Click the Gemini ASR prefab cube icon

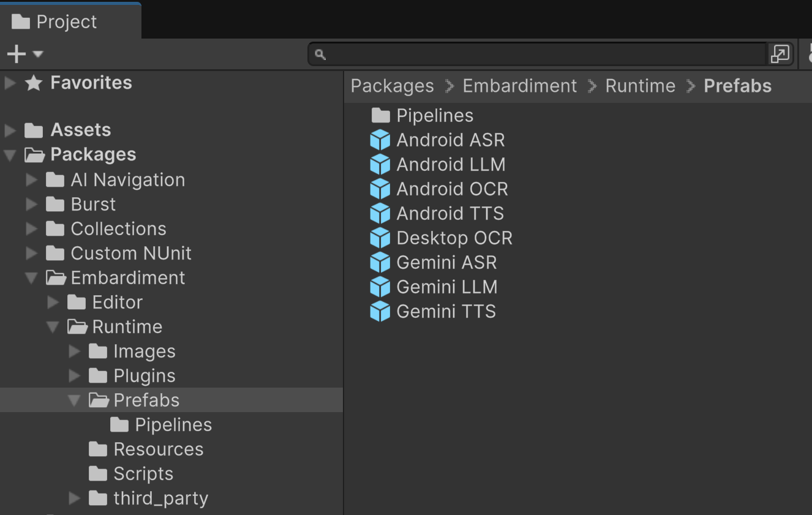coord(380,263)
